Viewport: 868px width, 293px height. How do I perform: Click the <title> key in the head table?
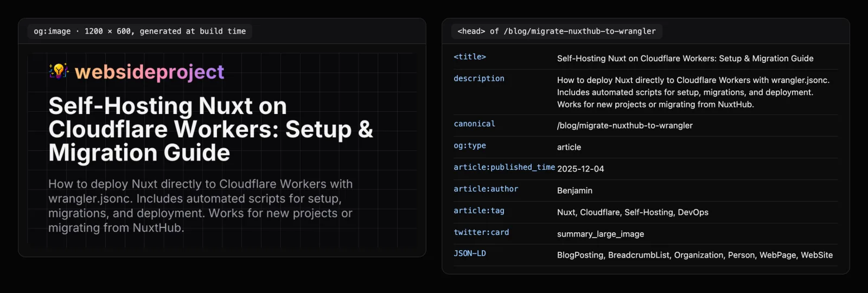click(470, 57)
